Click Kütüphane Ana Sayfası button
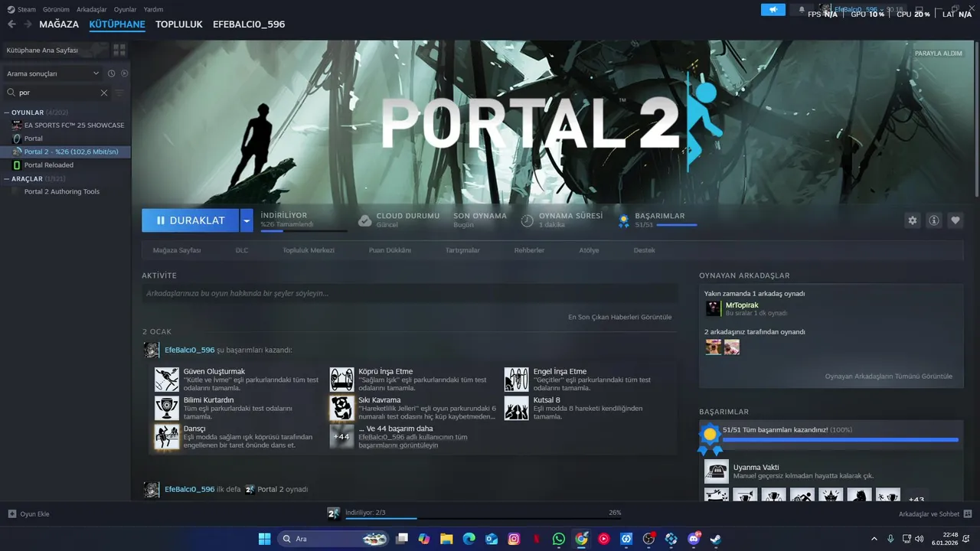Image resolution: width=980 pixels, height=551 pixels. pos(55,50)
